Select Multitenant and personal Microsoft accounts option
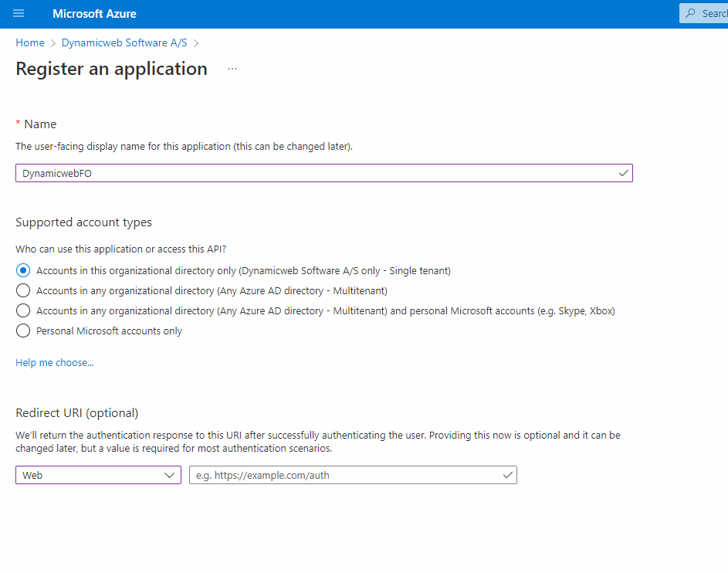The image size is (728, 573). tap(23, 311)
